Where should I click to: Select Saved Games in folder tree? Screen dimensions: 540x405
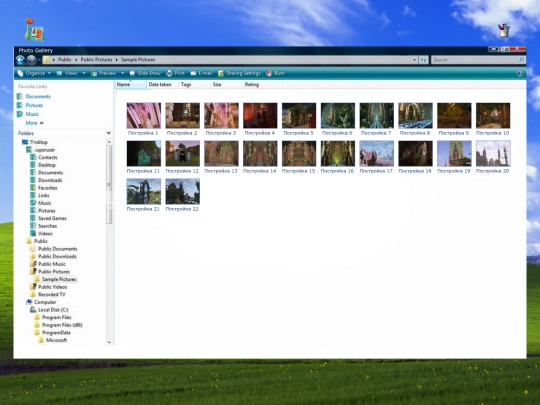tap(49, 218)
